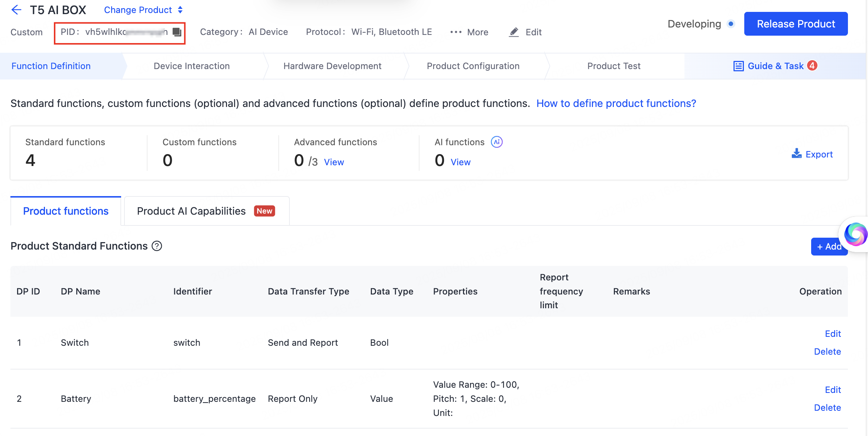Click the Guide & Task list icon

pyautogui.click(x=738, y=66)
